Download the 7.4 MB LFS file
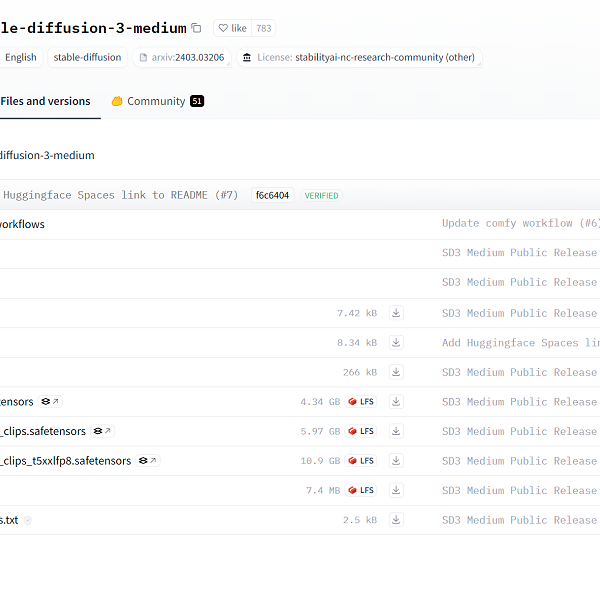The width and height of the screenshot is (600, 600). (396, 490)
